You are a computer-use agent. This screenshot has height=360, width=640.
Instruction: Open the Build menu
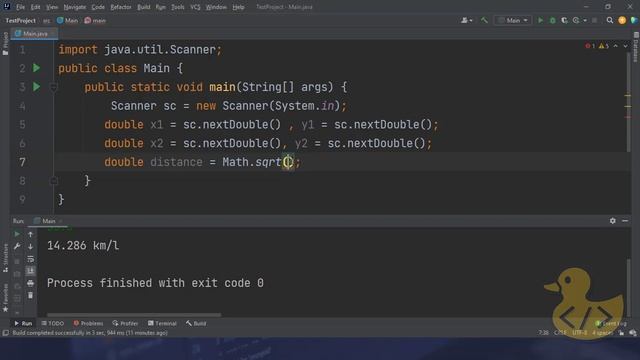point(143,7)
